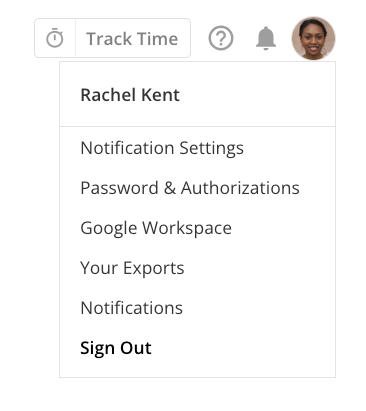Click the clock icon beside Track Time
Screen dimensions: 366x411
(55, 38)
